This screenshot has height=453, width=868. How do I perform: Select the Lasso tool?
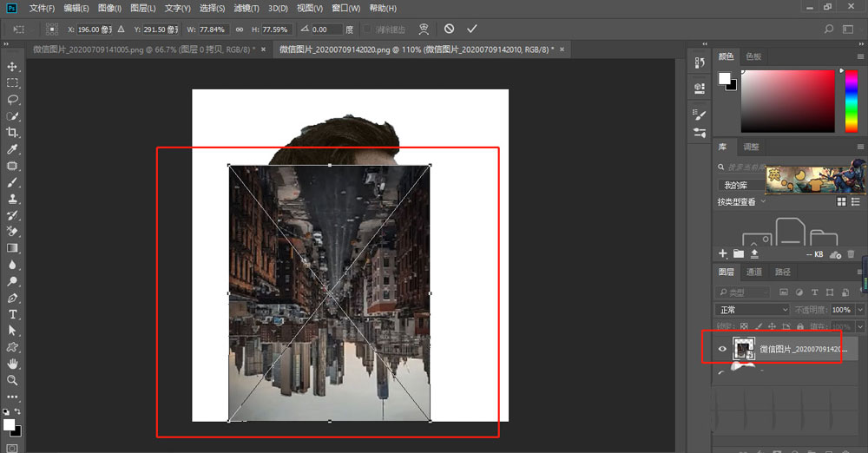tap(12, 100)
